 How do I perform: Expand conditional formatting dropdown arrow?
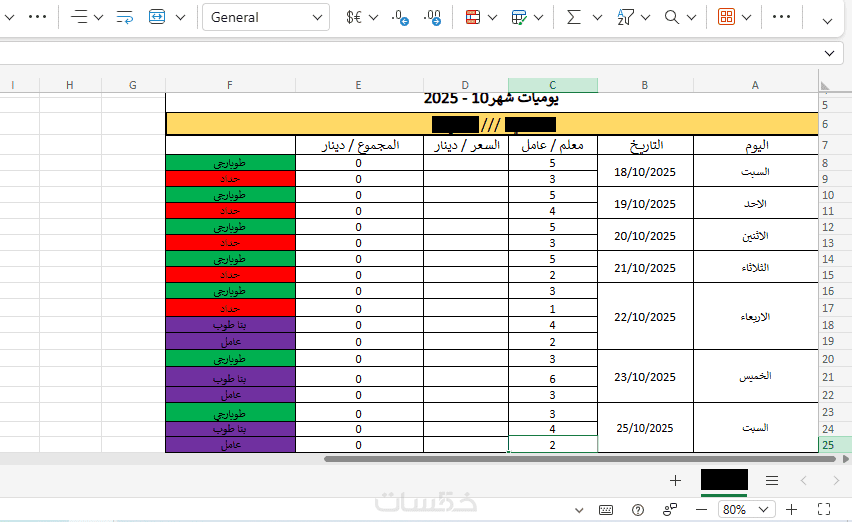coord(492,17)
